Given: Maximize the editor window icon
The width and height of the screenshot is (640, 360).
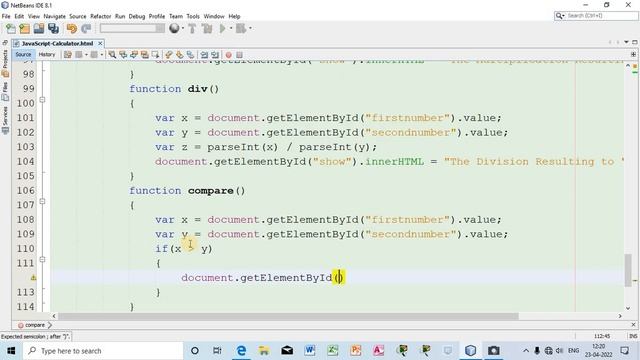Looking at the screenshot, I should [x=635, y=42].
